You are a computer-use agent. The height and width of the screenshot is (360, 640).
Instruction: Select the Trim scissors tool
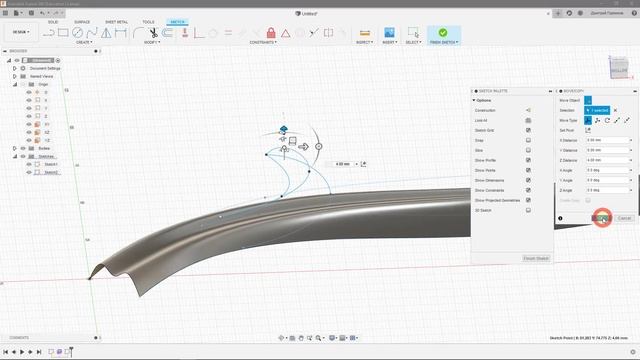pos(153,33)
